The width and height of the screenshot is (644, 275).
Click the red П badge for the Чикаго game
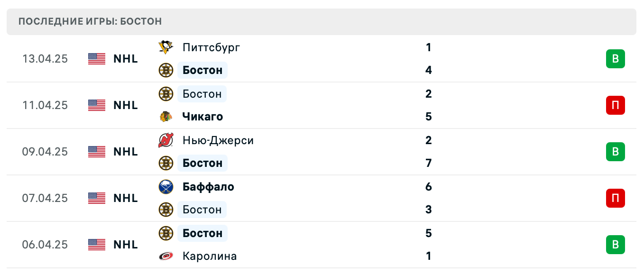[616, 105]
